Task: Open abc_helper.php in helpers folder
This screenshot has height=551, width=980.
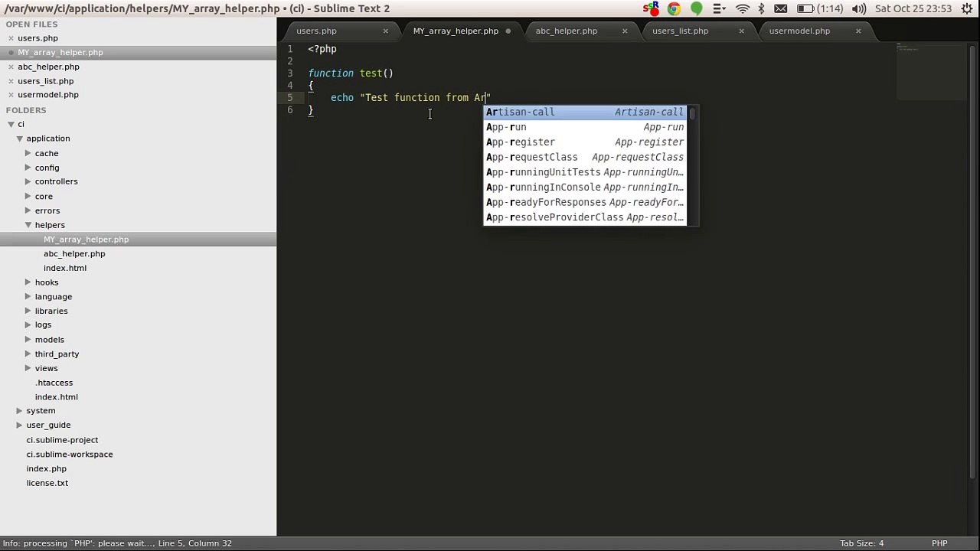Action: click(x=74, y=254)
